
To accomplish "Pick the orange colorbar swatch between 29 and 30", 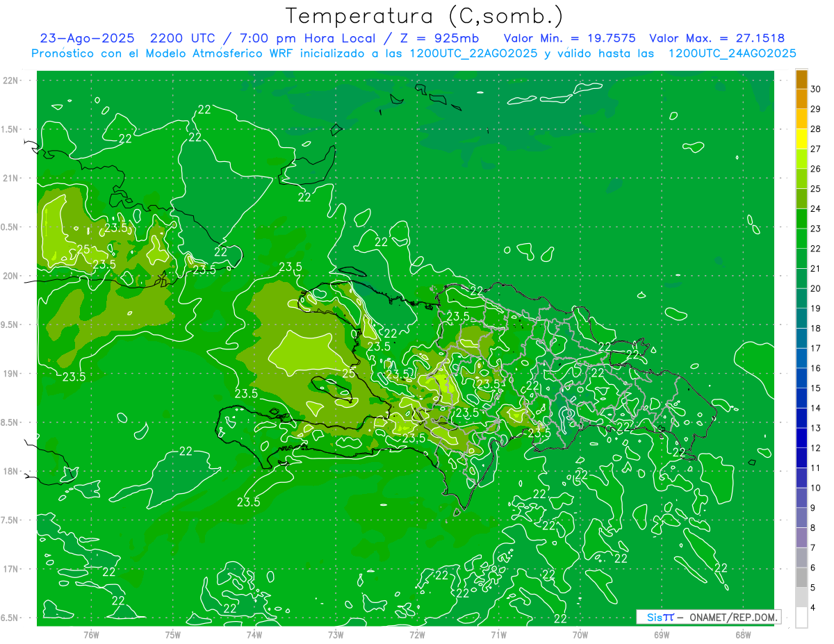I will point(802,99).
